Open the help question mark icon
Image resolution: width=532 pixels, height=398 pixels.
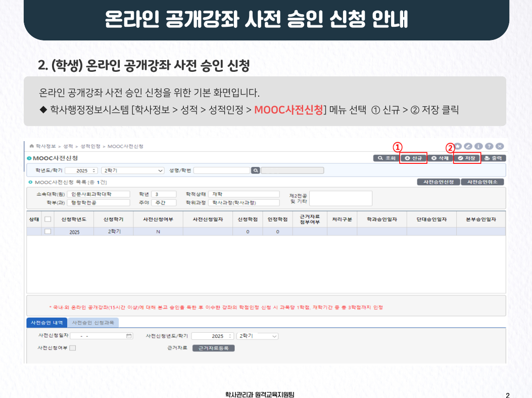(x=489, y=146)
